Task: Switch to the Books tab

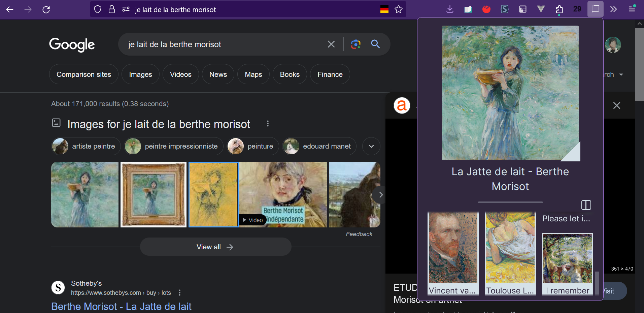Action: (x=290, y=74)
